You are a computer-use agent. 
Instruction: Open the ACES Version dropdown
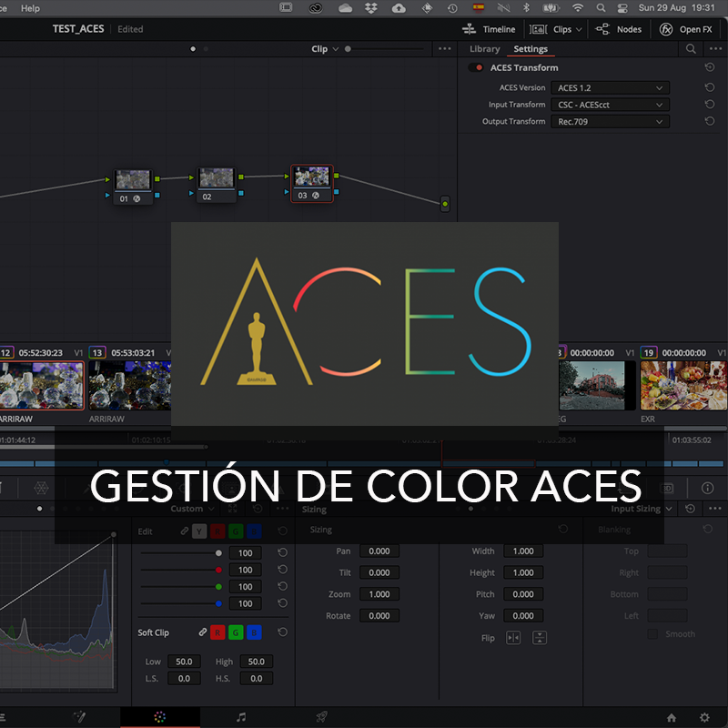[610, 87]
